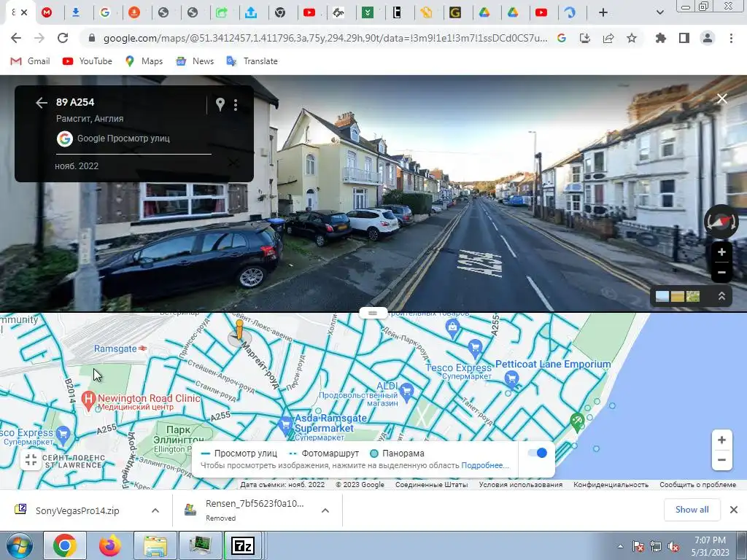Click the Tesco Express Супермаркет pin
The image size is (747, 560).
point(474,349)
